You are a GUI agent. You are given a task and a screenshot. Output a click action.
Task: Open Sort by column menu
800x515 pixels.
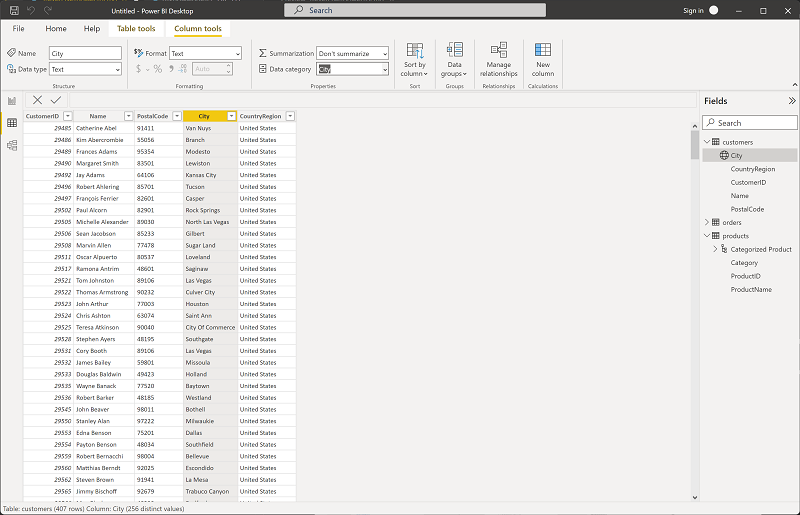[x=415, y=60]
